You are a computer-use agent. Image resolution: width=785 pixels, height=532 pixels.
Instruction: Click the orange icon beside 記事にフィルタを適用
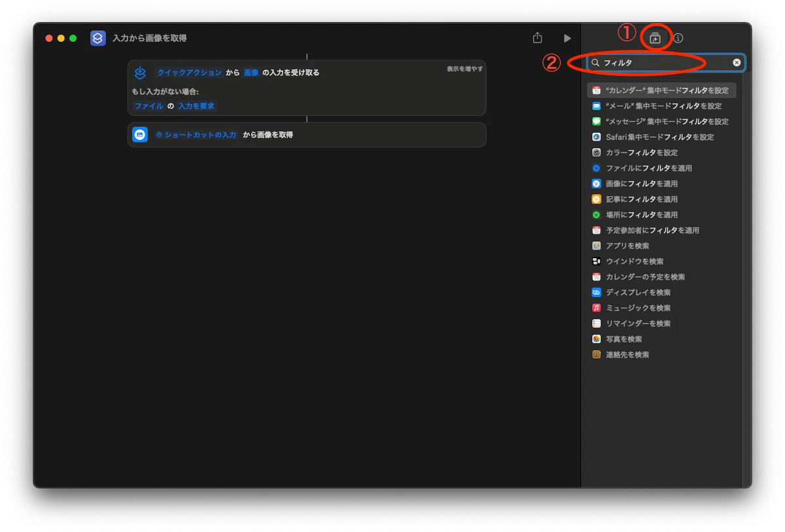[596, 199]
